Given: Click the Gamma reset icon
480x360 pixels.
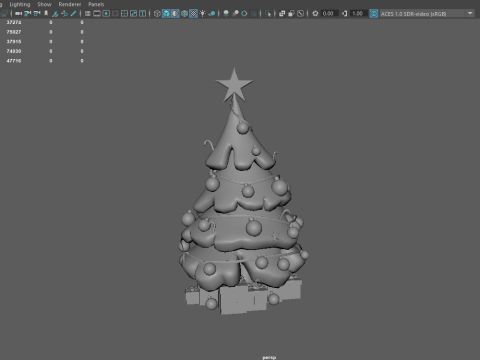Looking at the screenshot, I should tap(345, 14).
